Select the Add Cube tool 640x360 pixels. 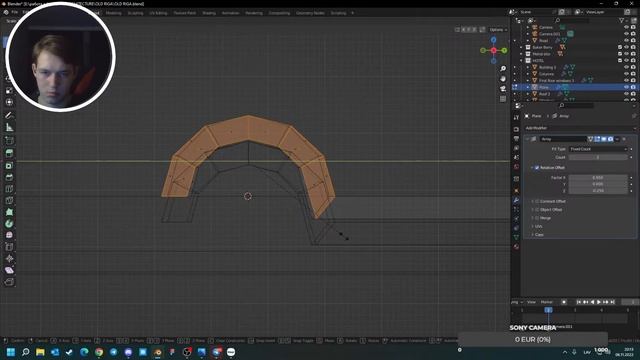pyautogui.click(x=9, y=141)
